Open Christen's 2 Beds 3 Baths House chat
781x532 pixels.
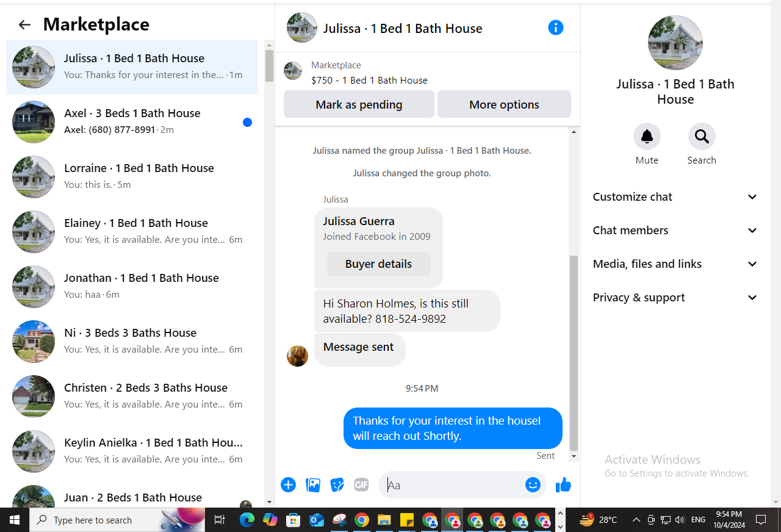point(132,397)
